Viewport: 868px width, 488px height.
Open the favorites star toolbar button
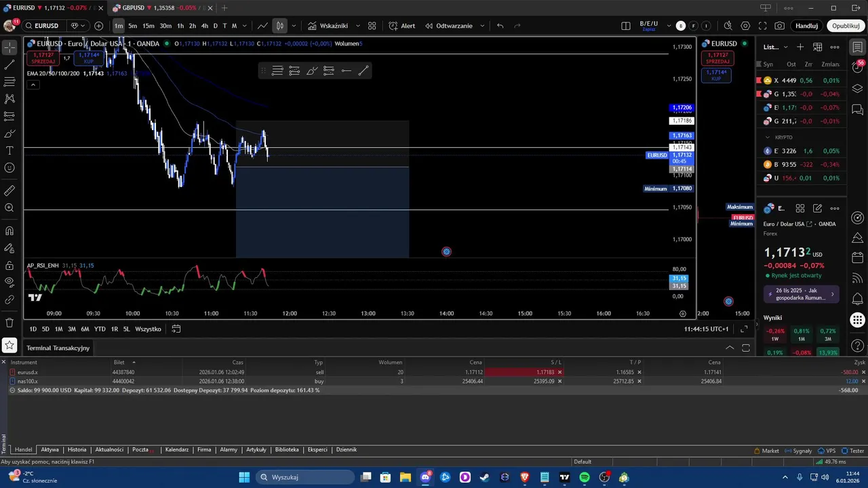9,346
